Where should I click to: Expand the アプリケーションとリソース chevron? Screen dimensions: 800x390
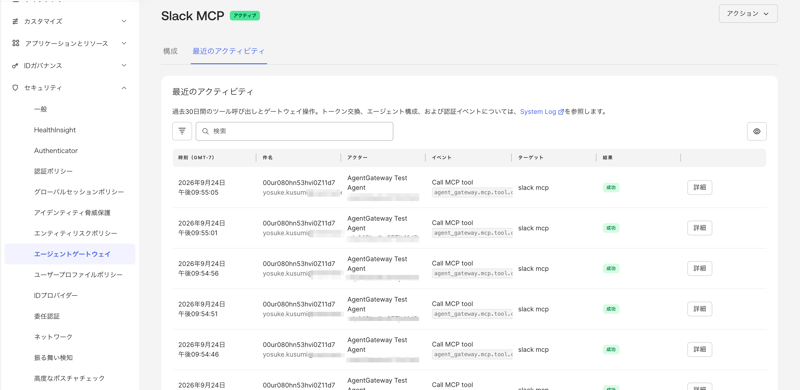point(124,43)
